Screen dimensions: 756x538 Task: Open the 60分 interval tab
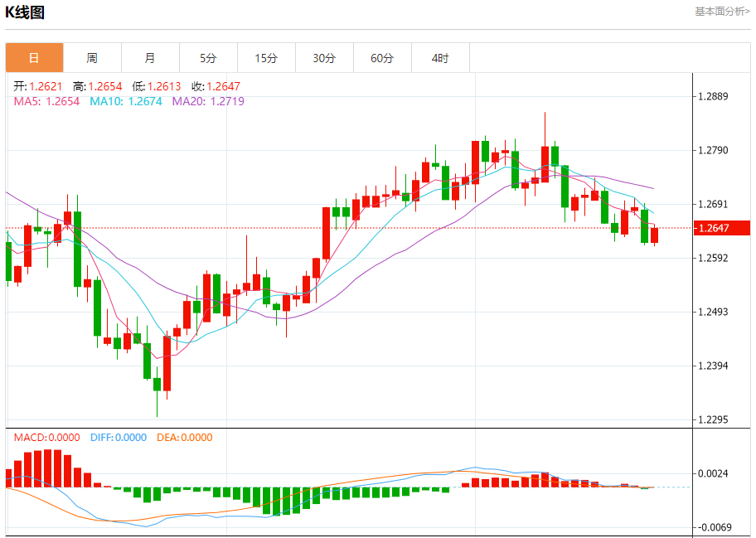pyautogui.click(x=382, y=58)
